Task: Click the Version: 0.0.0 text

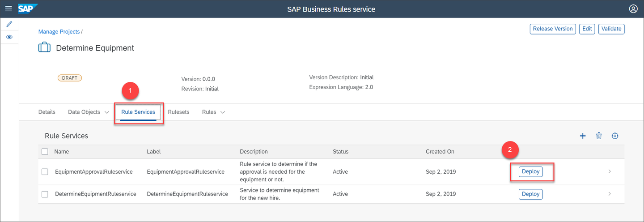Action: point(198,79)
